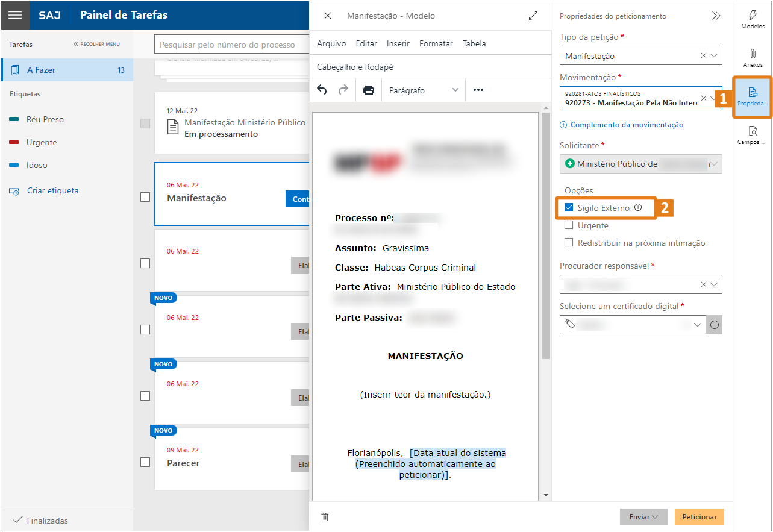Image resolution: width=773 pixels, height=532 pixels.
Task: Open the Enviar dropdown button
Action: (643, 517)
